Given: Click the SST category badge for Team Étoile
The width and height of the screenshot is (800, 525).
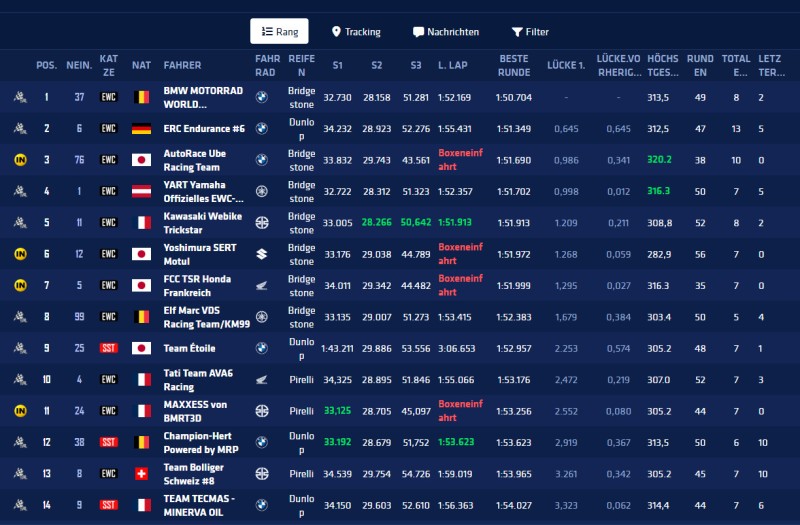Looking at the screenshot, I should 109,348.
